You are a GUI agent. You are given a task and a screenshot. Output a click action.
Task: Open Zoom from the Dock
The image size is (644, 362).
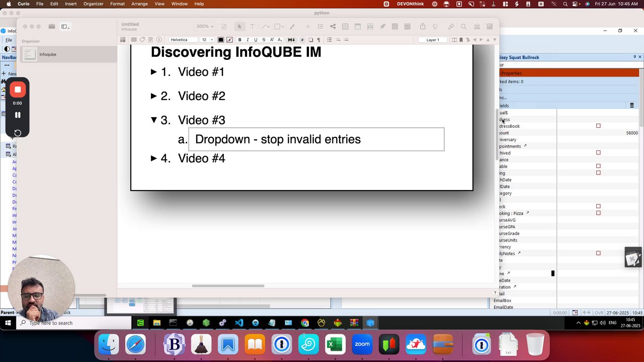click(x=362, y=344)
